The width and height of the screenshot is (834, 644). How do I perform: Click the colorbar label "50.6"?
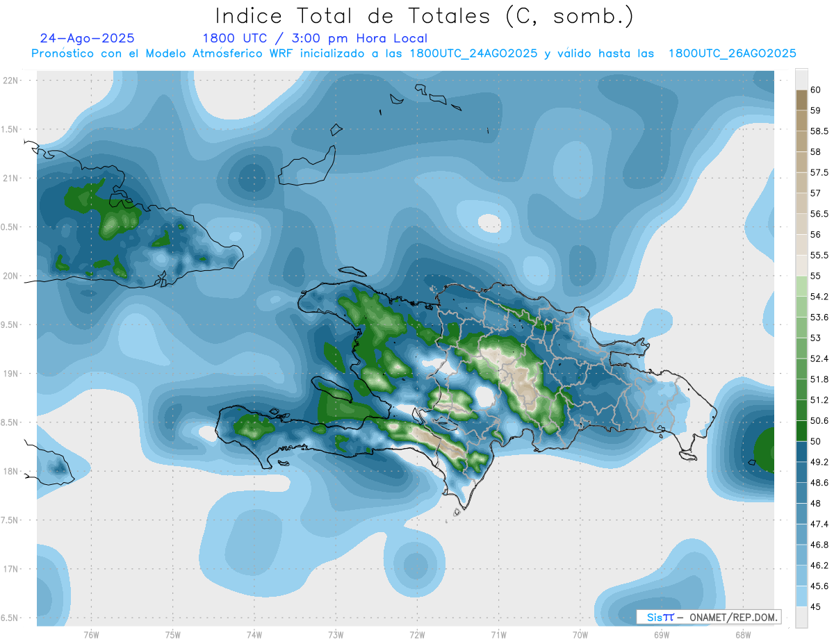point(819,420)
